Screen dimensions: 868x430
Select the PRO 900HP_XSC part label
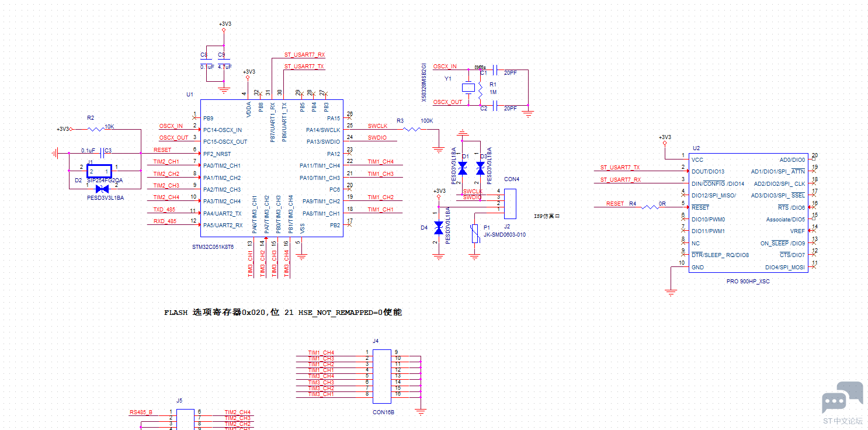(x=748, y=281)
